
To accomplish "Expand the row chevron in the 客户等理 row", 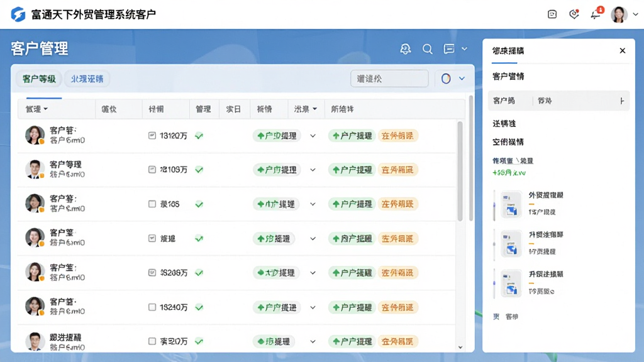I will pyautogui.click(x=313, y=170).
